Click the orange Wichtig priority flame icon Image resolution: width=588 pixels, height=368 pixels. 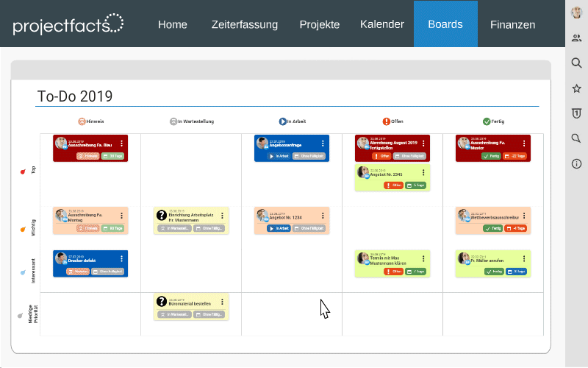point(23,229)
